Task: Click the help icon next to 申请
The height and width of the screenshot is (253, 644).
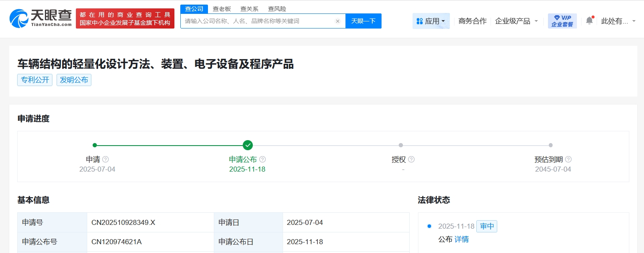Action: coord(106,159)
